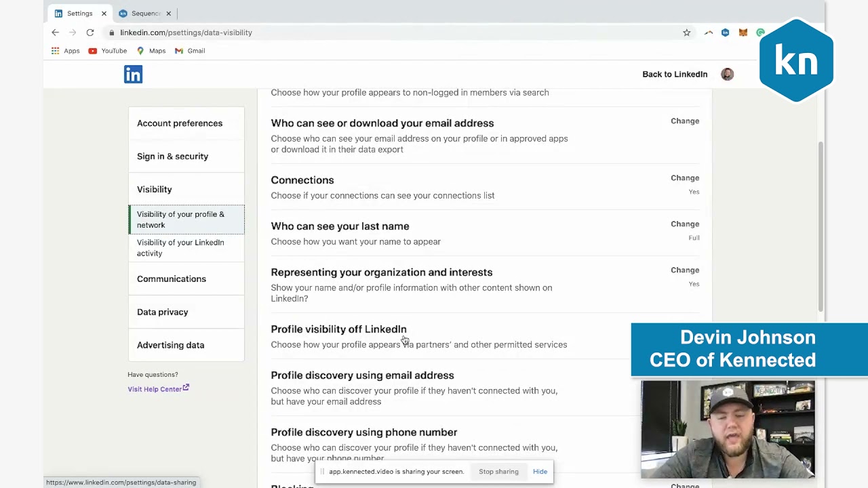Click Change for Who can see your last name
868x488 pixels.
(x=685, y=224)
